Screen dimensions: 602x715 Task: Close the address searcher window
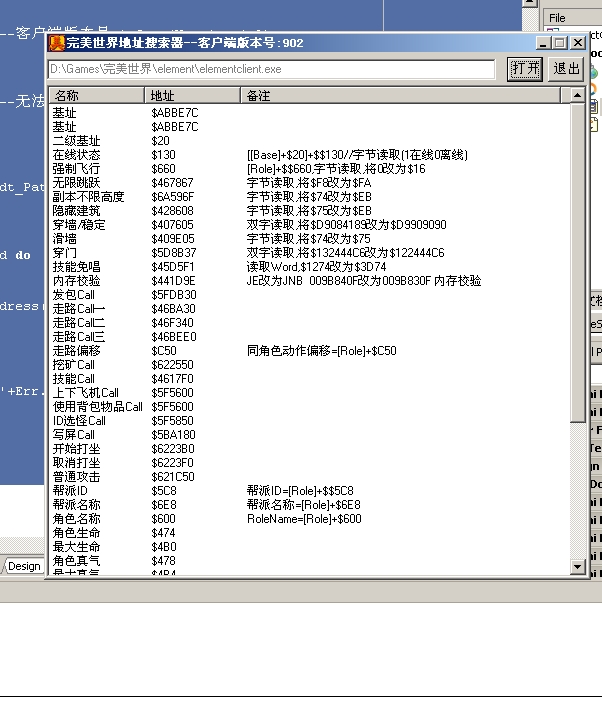[x=578, y=43]
